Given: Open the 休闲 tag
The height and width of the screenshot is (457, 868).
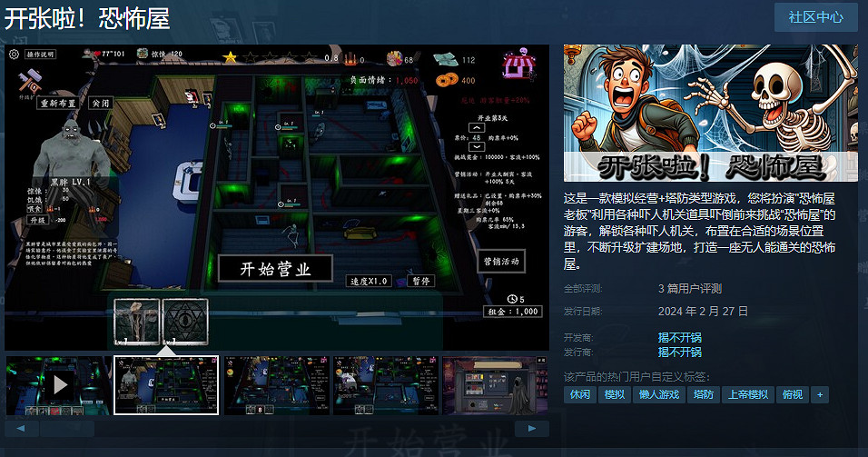Looking at the screenshot, I should click(x=579, y=394).
